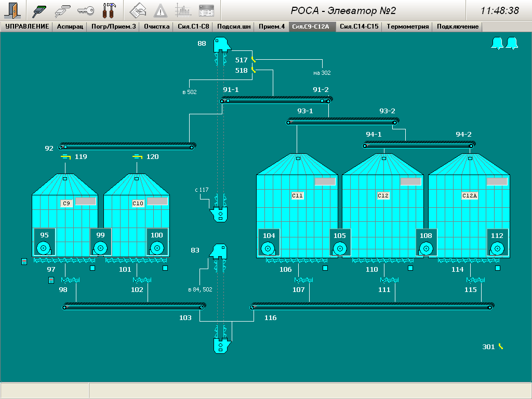Click the small square indicator near screw conveyor 101
532x399 pixels.
tap(165, 269)
